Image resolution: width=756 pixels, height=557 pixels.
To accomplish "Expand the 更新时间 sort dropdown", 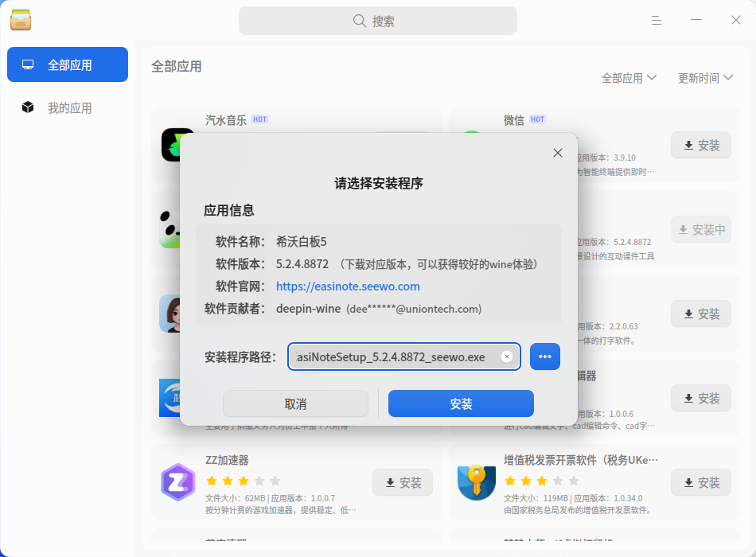I will 705,78.
